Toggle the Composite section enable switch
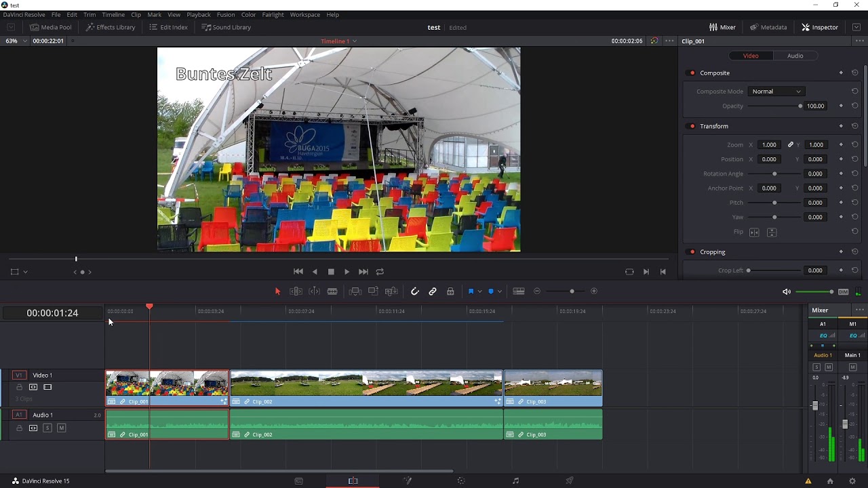Screen dimensions: 868x488 click(x=692, y=73)
